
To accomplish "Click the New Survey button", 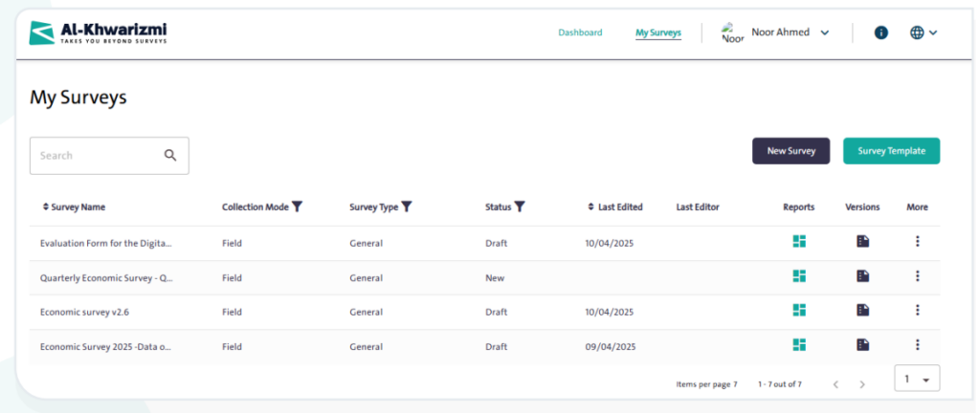I will click(x=791, y=151).
